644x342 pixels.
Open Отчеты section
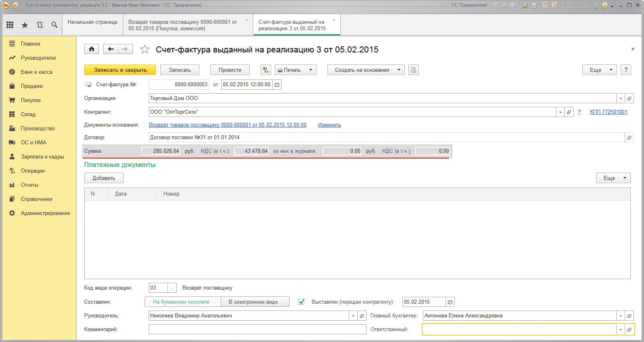pyautogui.click(x=29, y=185)
